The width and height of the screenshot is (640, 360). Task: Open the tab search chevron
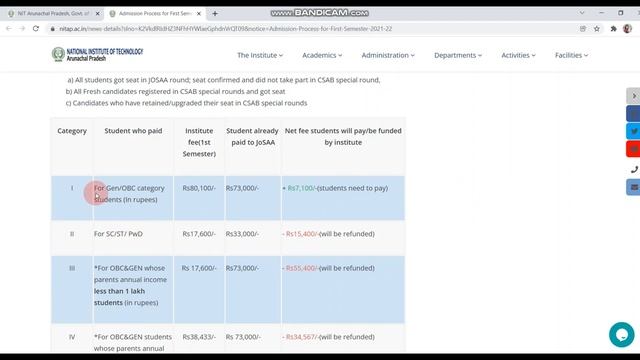pos(582,13)
